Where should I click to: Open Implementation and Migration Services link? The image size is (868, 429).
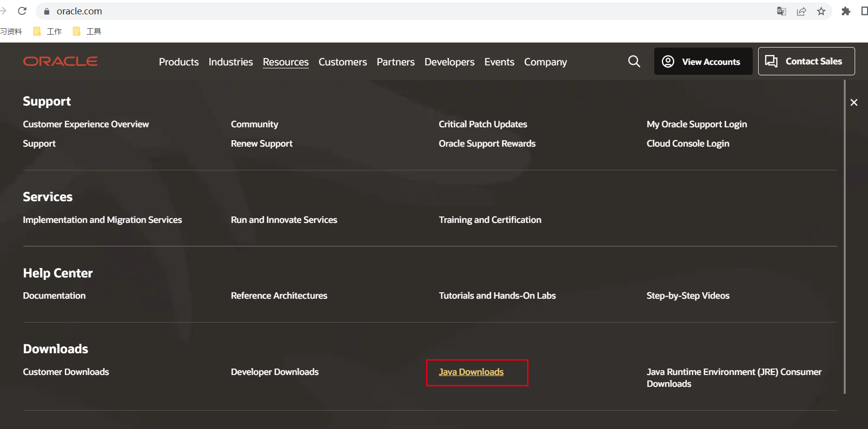[102, 220]
